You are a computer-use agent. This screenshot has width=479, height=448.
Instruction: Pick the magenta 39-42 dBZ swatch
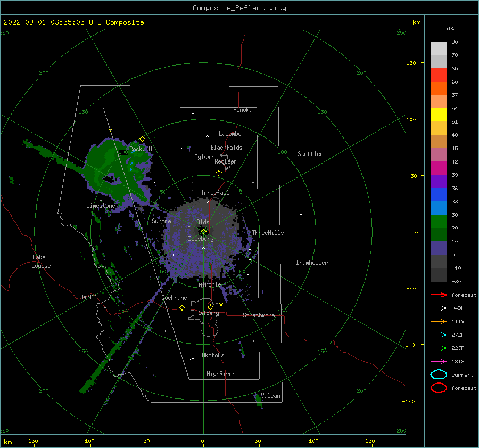439,168
